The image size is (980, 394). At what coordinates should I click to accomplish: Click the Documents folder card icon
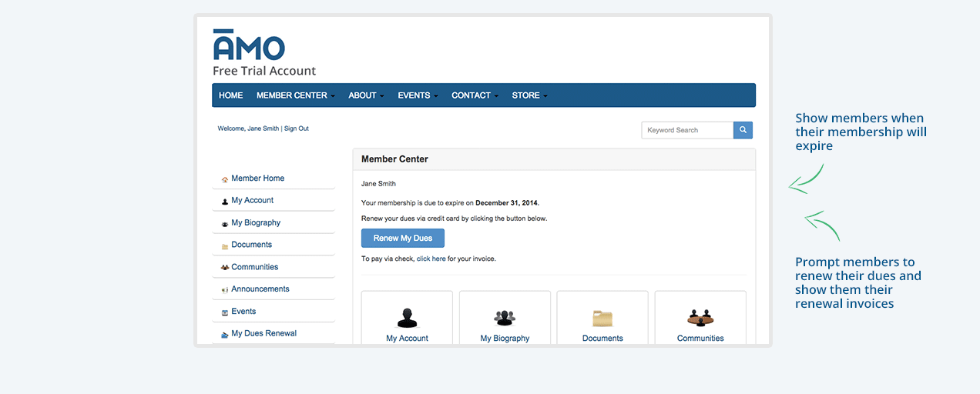[602, 318]
